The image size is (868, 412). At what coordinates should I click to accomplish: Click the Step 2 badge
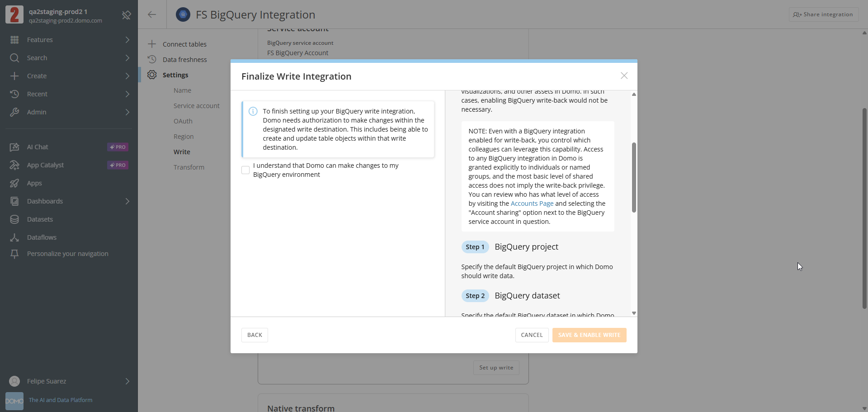pyautogui.click(x=475, y=296)
